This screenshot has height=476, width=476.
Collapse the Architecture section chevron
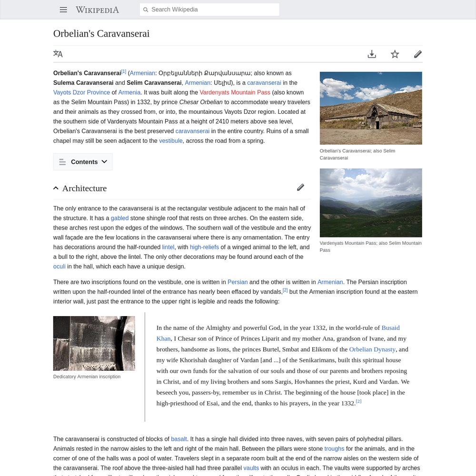[56, 188]
